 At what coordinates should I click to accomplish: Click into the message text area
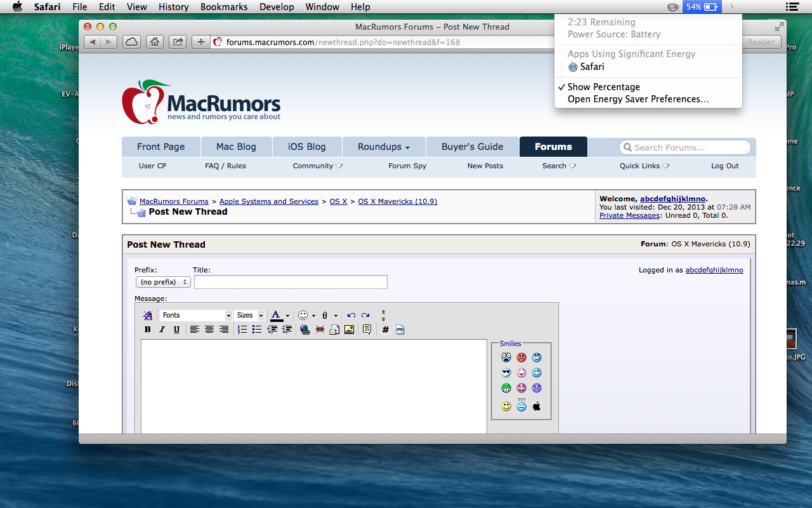(314, 386)
